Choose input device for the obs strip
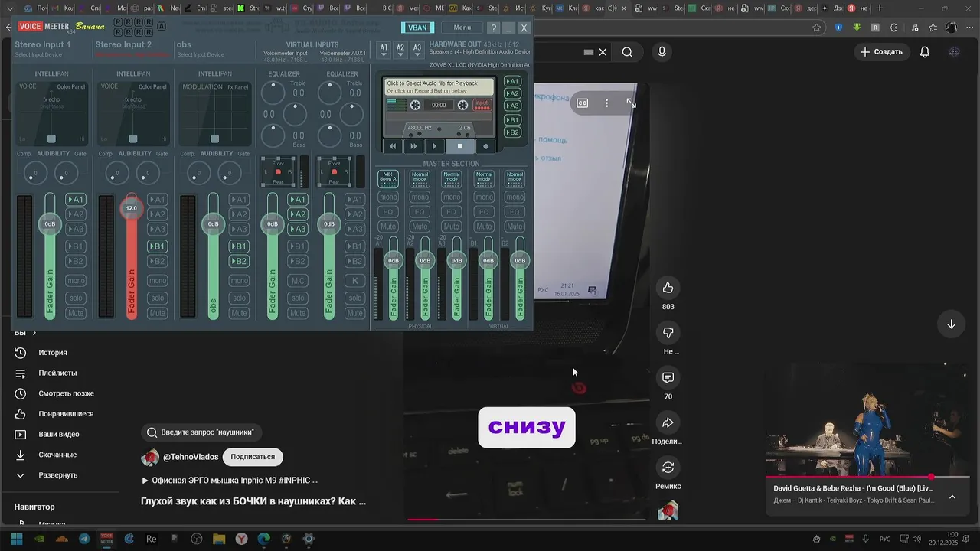Screen dimensions: 980x551 click(201, 55)
